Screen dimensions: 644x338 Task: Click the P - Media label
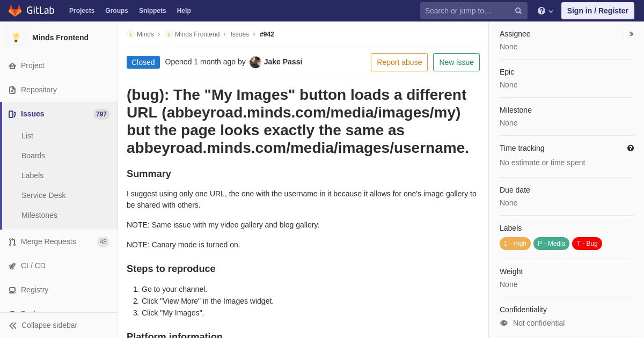(x=551, y=244)
